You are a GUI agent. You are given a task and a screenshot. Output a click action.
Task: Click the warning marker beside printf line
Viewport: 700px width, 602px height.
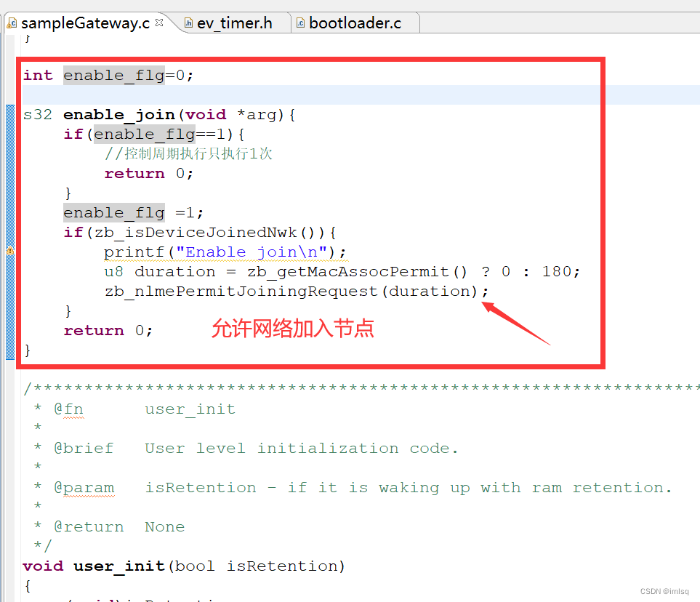pyautogui.click(x=10, y=251)
